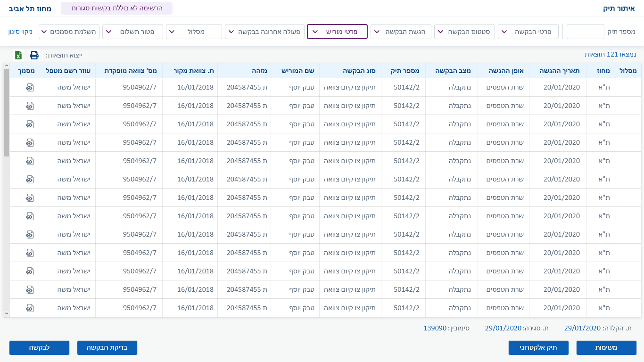Click scroll-up arrow at top of table scrollbar
644x362 pixels.
pyautogui.click(x=6, y=66)
